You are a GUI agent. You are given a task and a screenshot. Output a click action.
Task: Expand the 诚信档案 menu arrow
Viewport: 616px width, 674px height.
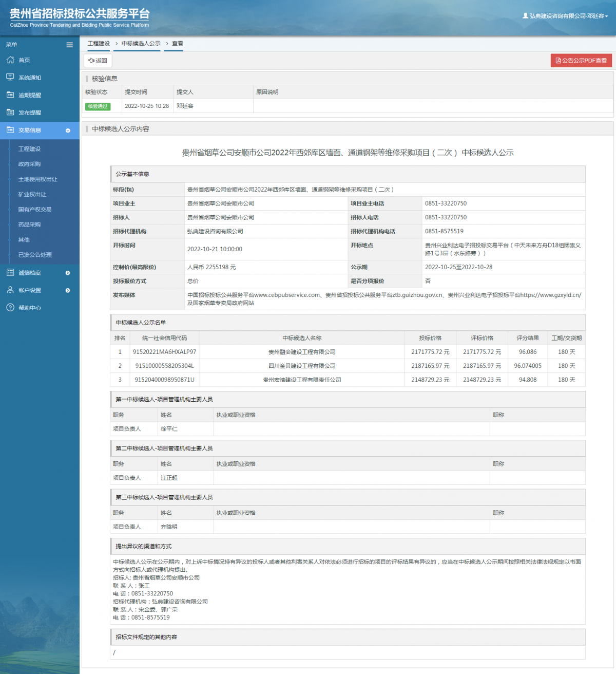click(x=68, y=273)
